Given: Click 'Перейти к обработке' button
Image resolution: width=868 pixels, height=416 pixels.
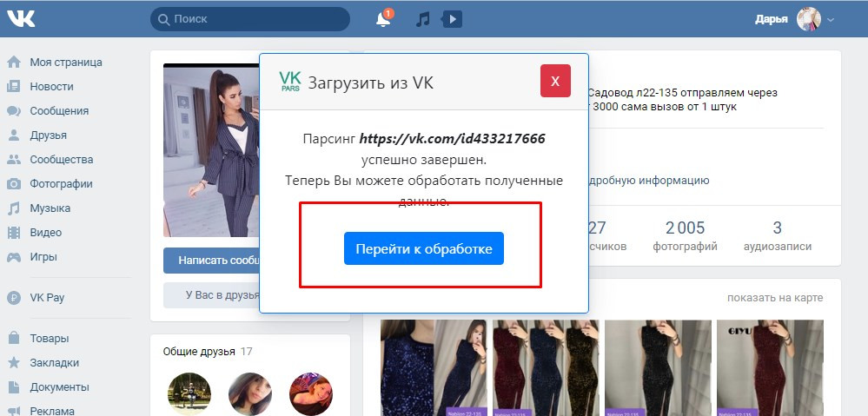Looking at the screenshot, I should tap(423, 249).
